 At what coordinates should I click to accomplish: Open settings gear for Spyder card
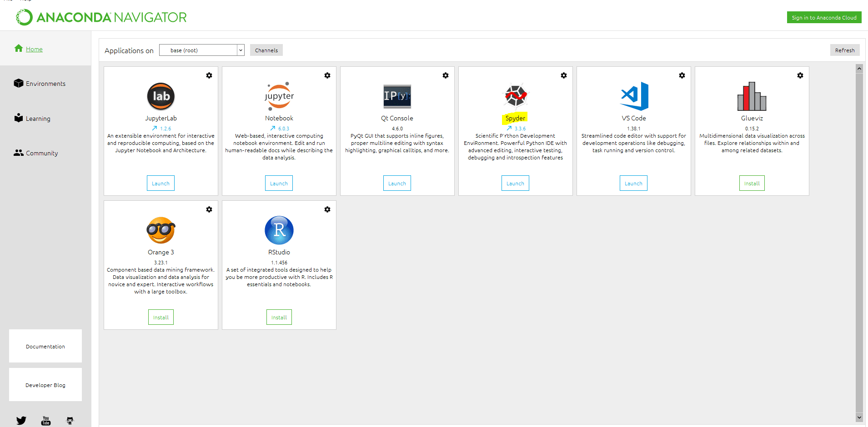point(564,75)
